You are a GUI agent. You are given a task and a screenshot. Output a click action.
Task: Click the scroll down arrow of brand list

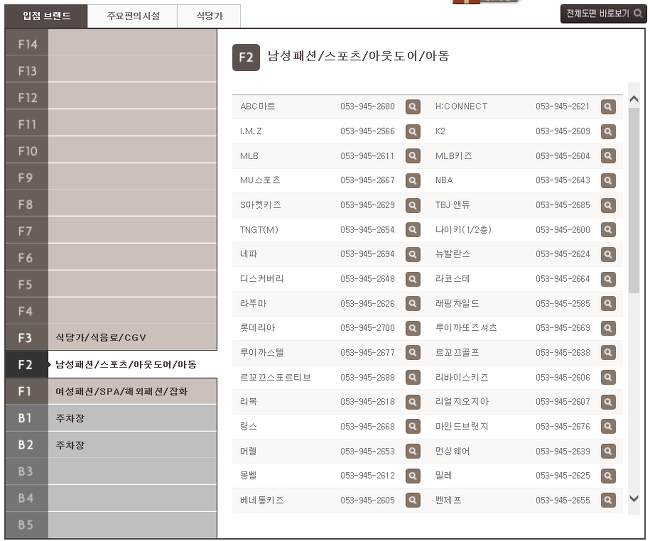634,499
